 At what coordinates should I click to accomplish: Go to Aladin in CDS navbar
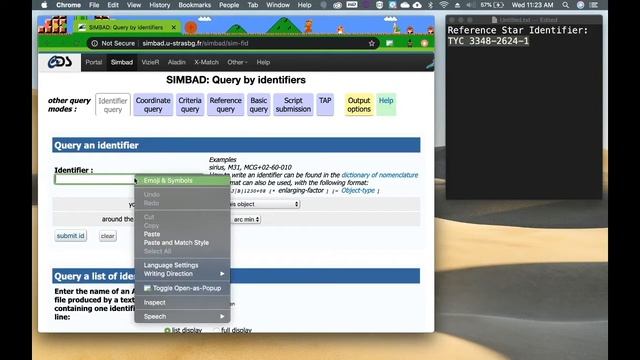tap(177, 62)
